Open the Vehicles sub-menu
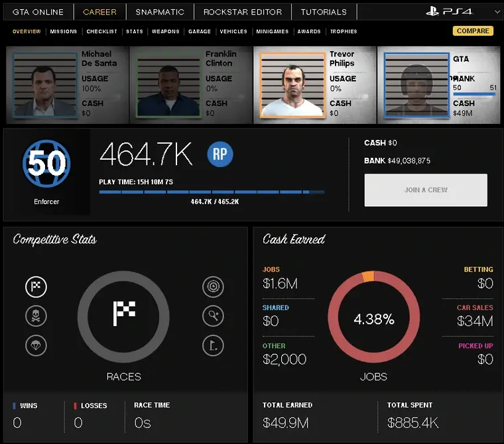Screen dimensions: 504x444 coord(233,31)
